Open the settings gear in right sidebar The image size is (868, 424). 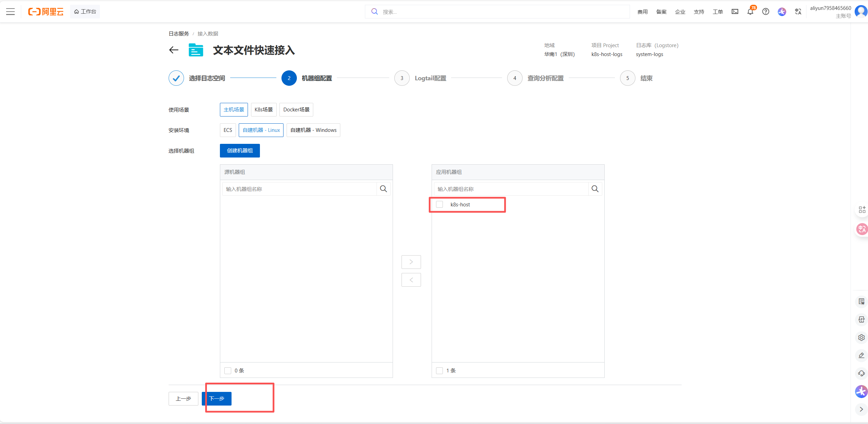tap(861, 338)
